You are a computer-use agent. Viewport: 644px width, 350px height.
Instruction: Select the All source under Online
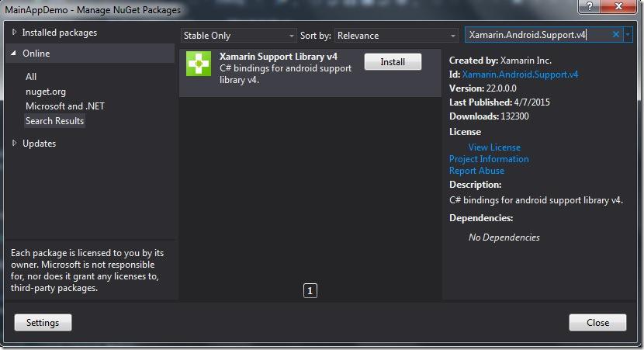click(x=31, y=76)
